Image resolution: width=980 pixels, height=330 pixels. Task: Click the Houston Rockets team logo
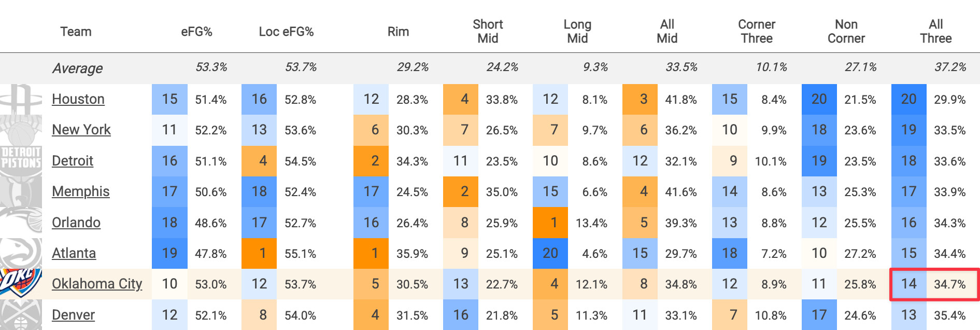21,100
